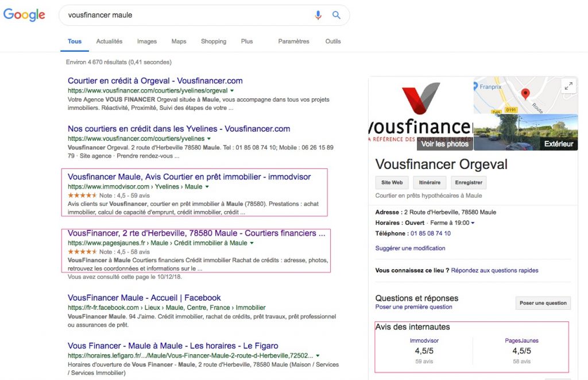This screenshot has height=380, width=588.
Task: Open the dropdown arrow beside the immodvisor URL
Action: pyautogui.click(x=207, y=187)
